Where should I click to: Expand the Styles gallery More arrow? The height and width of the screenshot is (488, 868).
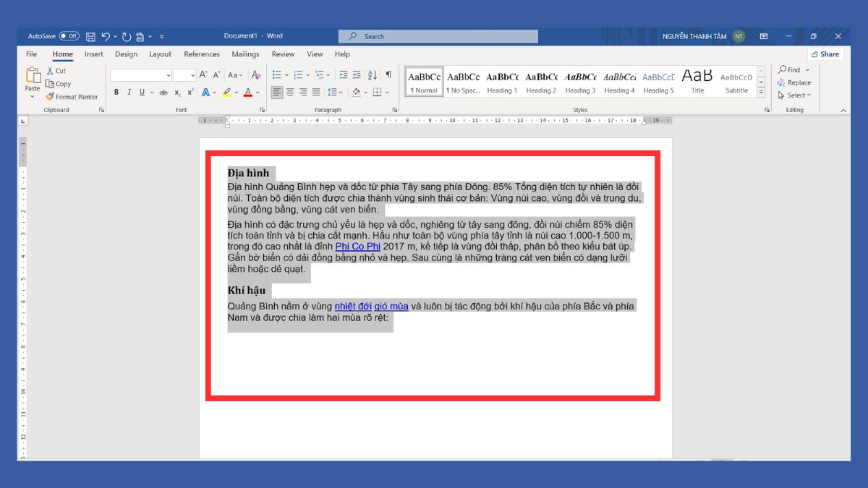[x=761, y=93]
